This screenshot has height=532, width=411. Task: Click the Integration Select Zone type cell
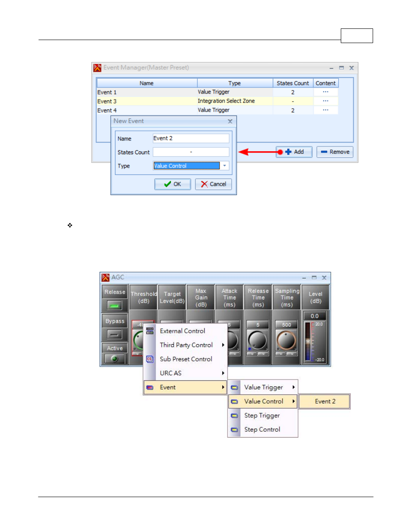(x=235, y=101)
